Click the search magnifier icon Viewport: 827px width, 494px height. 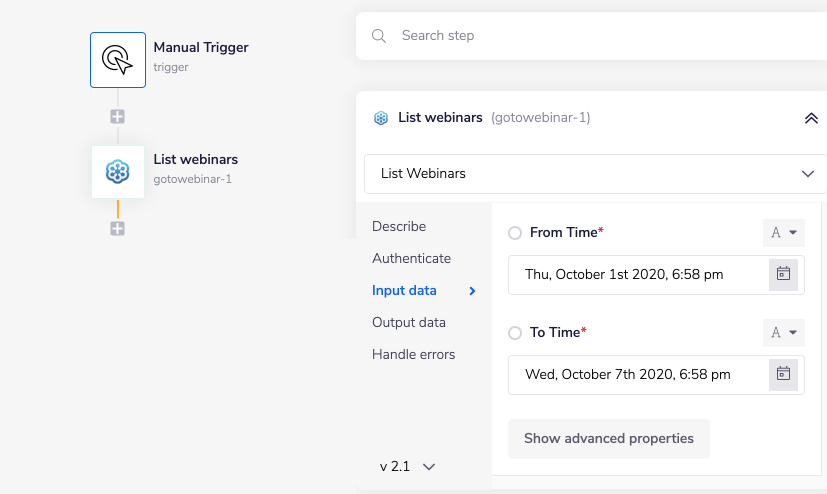(379, 36)
